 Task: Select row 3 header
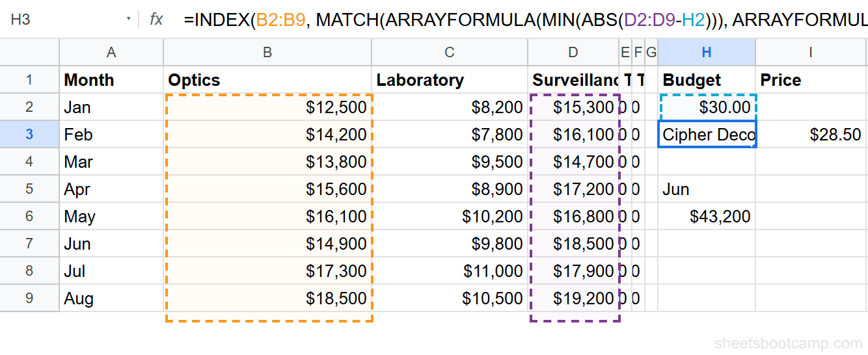29,135
